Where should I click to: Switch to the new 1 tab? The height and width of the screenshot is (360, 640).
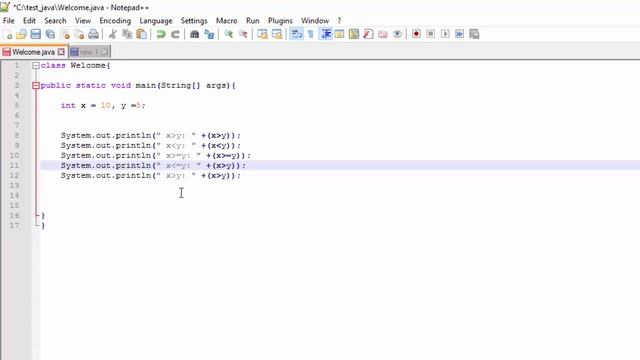click(x=89, y=52)
